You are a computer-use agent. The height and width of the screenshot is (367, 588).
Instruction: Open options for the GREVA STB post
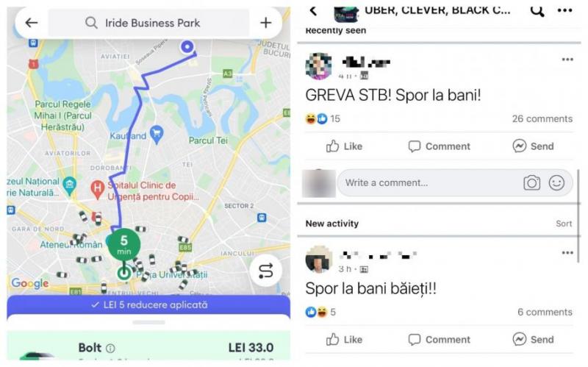coord(567,60)
